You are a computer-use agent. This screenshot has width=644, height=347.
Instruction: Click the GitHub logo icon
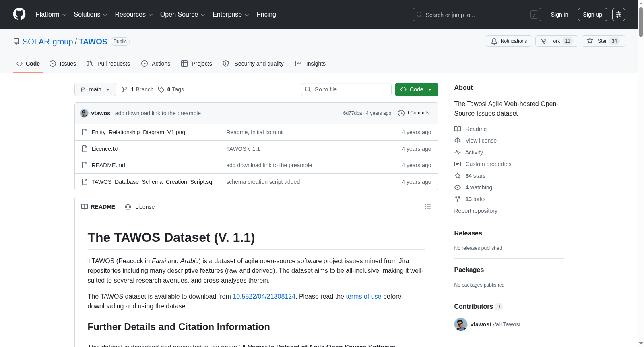pos(19,15)
